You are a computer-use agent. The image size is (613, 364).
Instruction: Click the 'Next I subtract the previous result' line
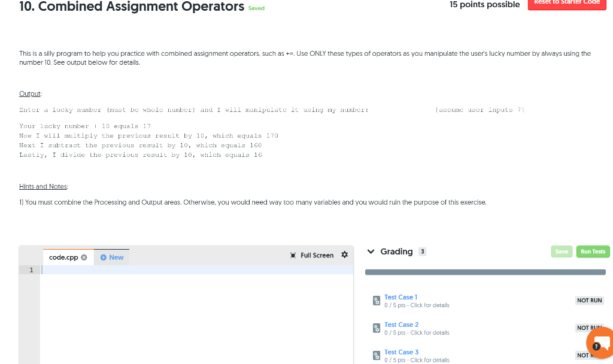coord(141,145)
